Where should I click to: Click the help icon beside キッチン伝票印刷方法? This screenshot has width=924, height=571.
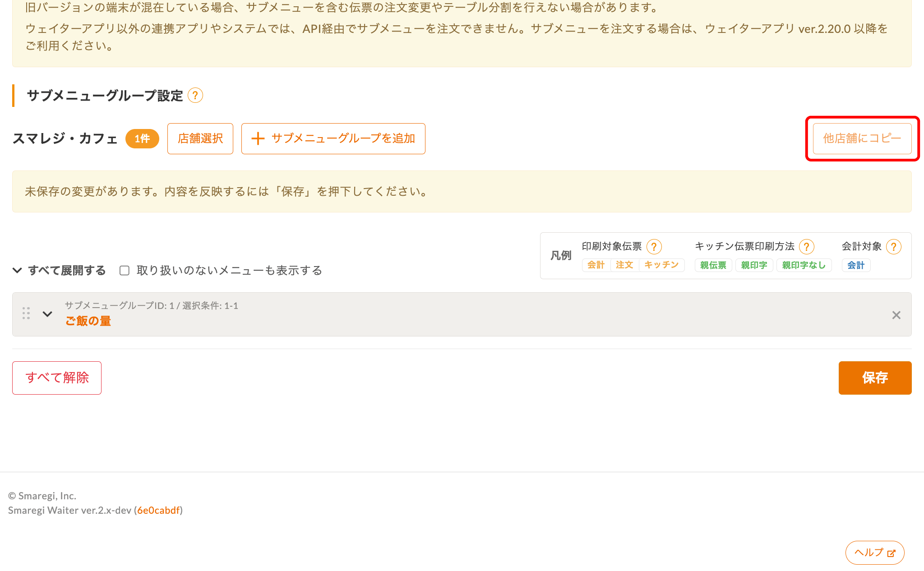point(806,247)
